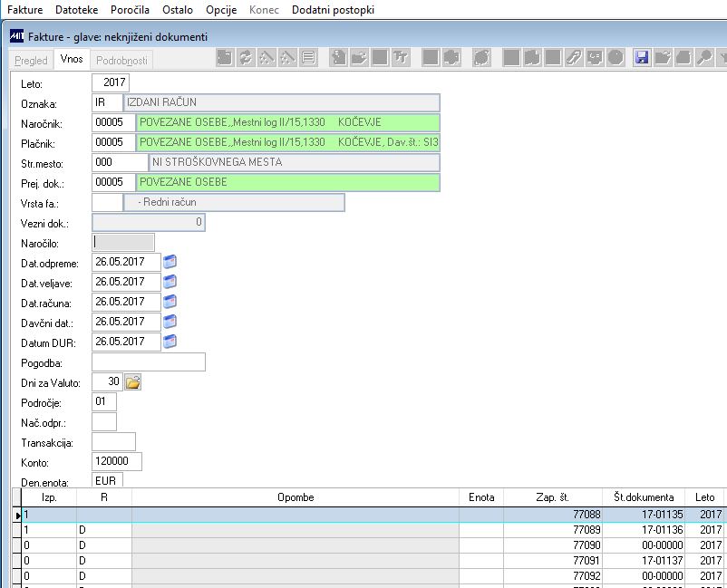Open calendar picker for Dat.računa
The height and width of the screenshot is (588, 727).
point(170,302)
